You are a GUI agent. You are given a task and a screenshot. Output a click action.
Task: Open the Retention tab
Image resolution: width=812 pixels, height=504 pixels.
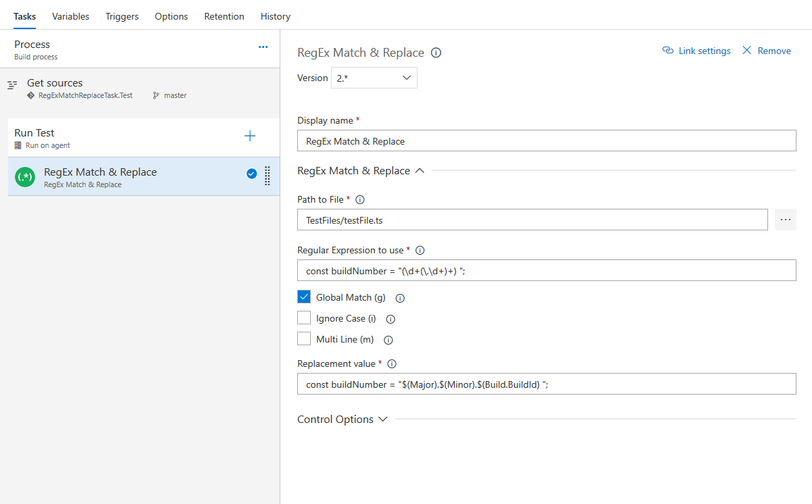(x=224, y=16)
